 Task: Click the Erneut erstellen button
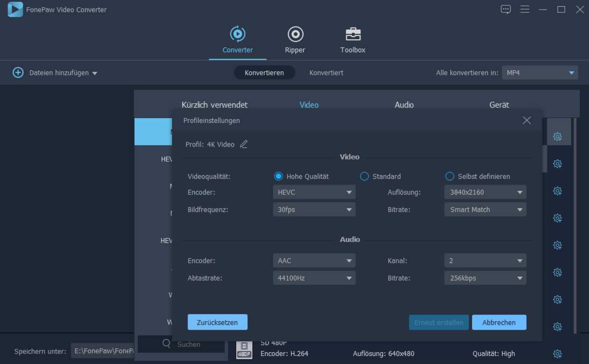pyautogui.click(x=439, y=322)
